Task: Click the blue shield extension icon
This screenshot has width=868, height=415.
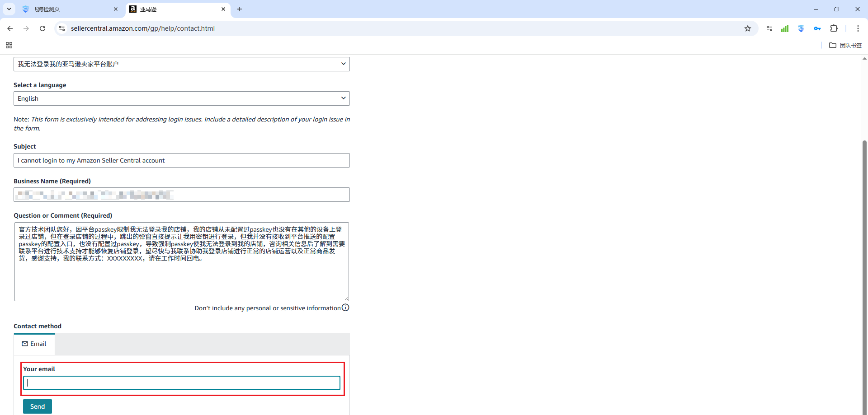Action: pyautogui.click(x=801, y=28)
